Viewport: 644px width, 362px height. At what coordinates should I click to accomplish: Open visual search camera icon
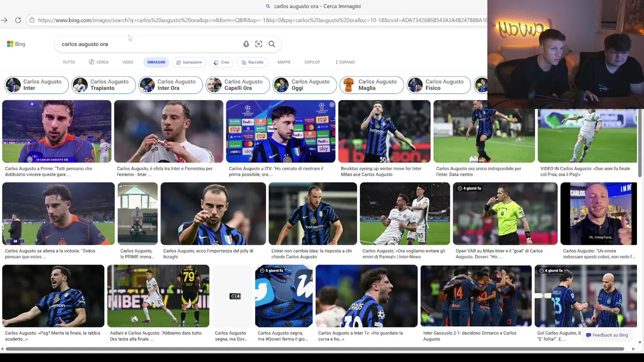point(259,44)
